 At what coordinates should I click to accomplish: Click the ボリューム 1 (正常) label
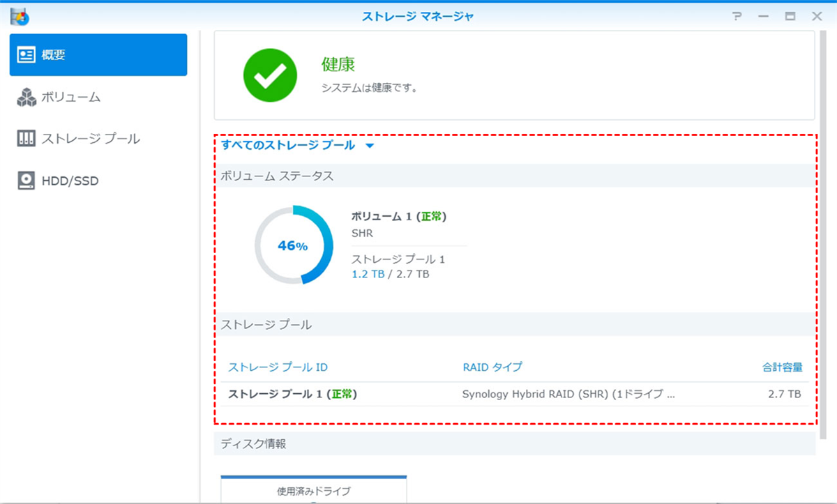coord(399,216)
